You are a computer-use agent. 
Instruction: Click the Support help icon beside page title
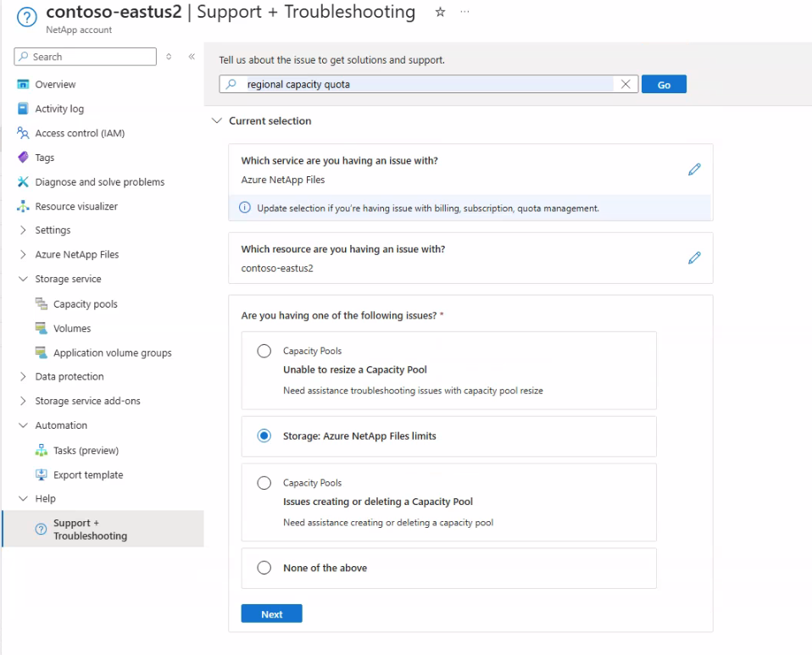click(27, 17)
